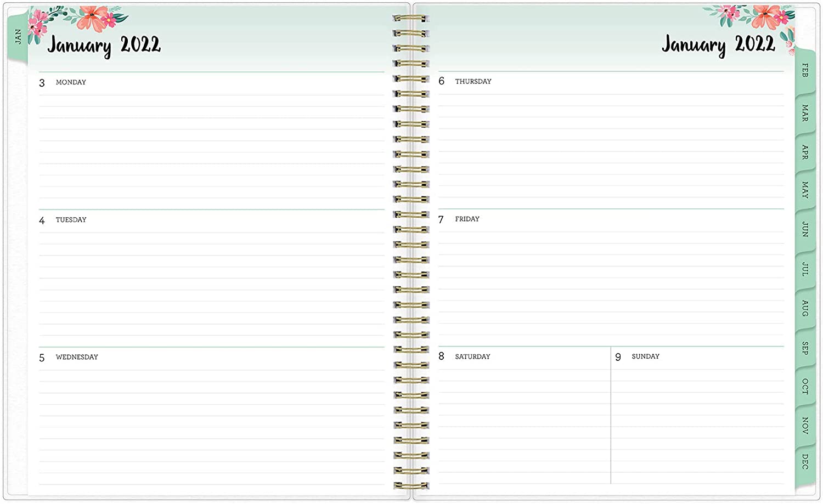The height and width of the screenshot is (504, 823).
Task: Select the OCT month tab
Action: 805,386
